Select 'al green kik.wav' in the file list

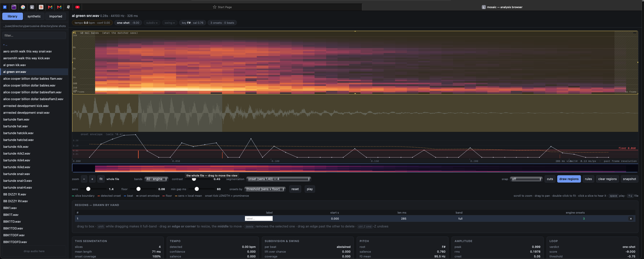[x=34, y=65]
